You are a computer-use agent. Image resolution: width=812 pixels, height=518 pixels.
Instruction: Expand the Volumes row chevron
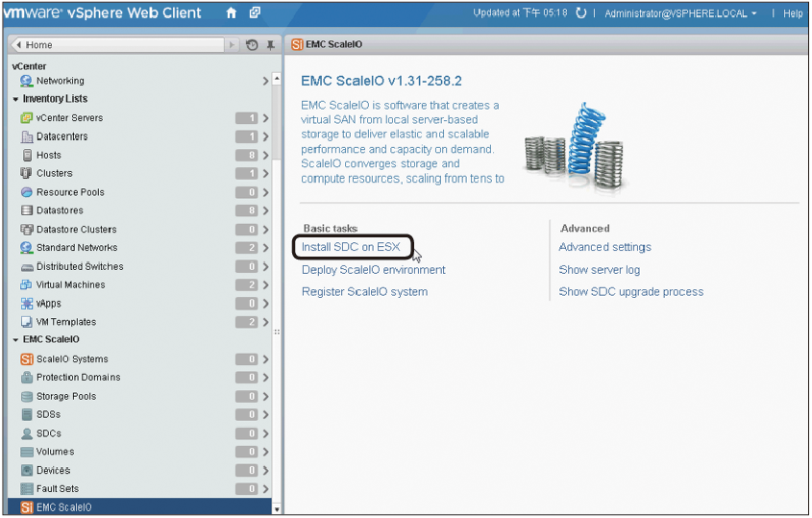point(265,452)
